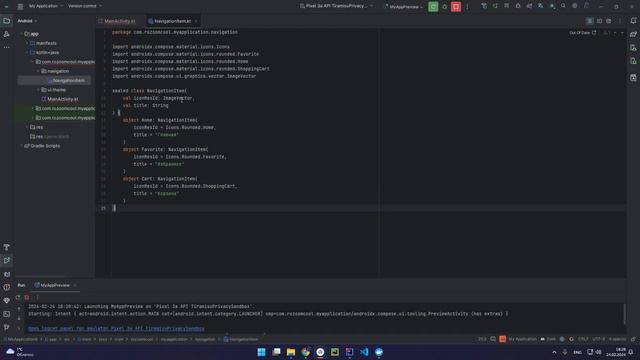Open logcat panel for emulator link
This screenshot has width=640, height=360.
click(x=116, y=329)
